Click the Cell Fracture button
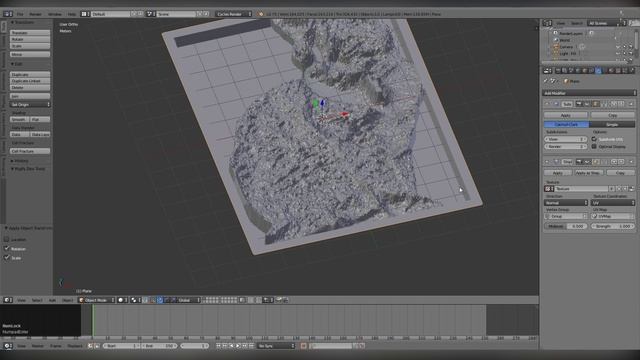 pos(30,151)
